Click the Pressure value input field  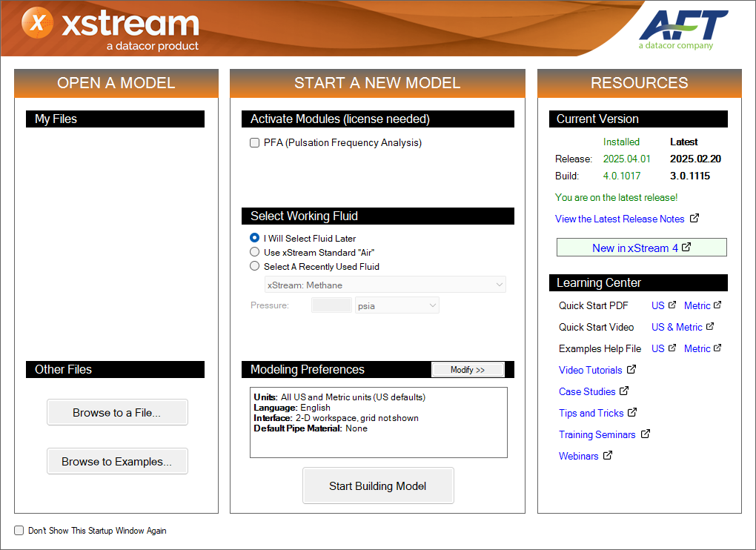point(332,305)
